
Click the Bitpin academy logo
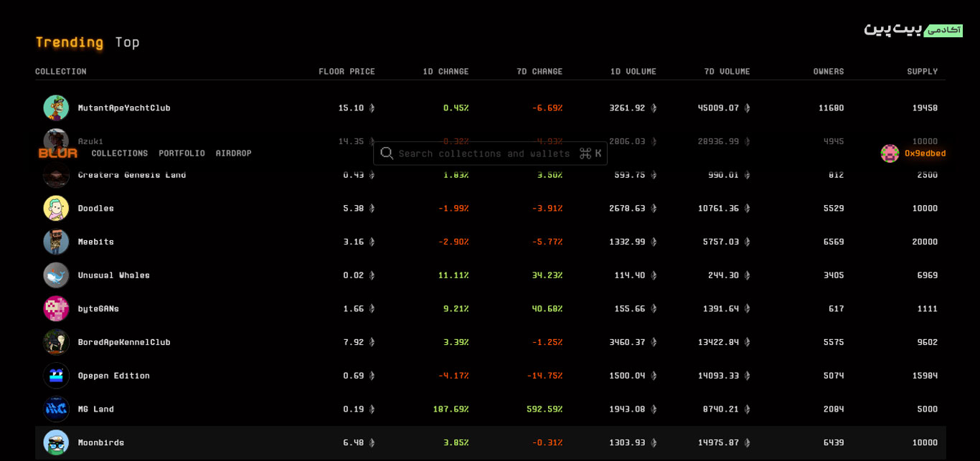pos(913,29)
